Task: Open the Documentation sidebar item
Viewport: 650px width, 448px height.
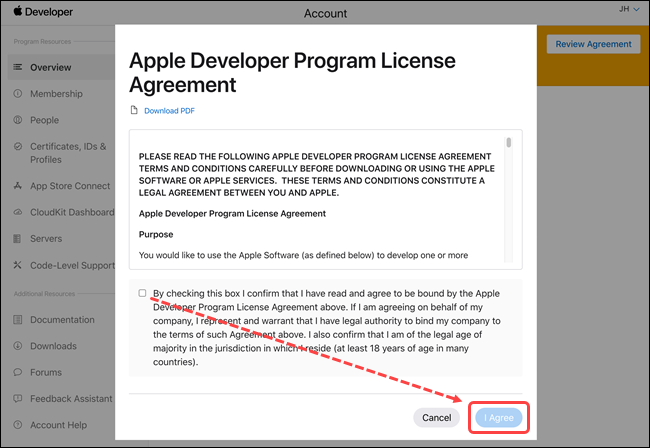Action: pyautogui.click(x=62, y=319)
